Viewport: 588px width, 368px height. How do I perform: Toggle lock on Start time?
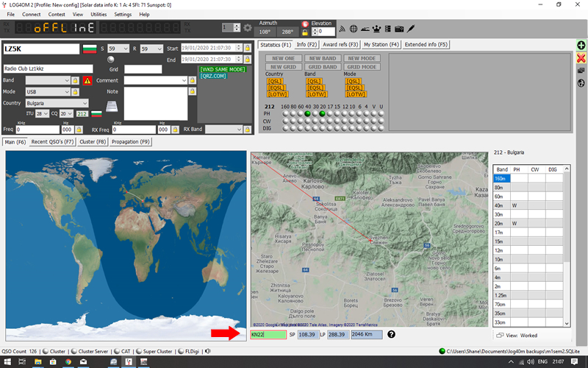point(247,48)
